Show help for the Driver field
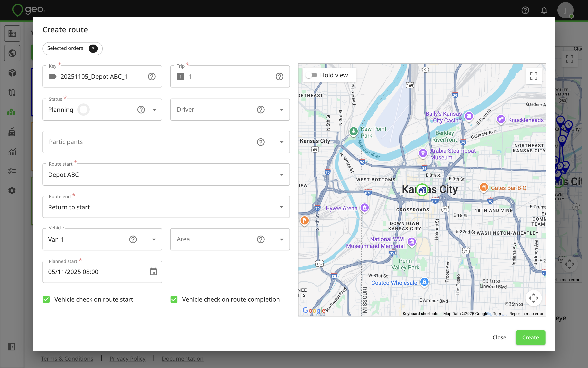588x368 pixels. pyautogui.click(x=261, y=110)
